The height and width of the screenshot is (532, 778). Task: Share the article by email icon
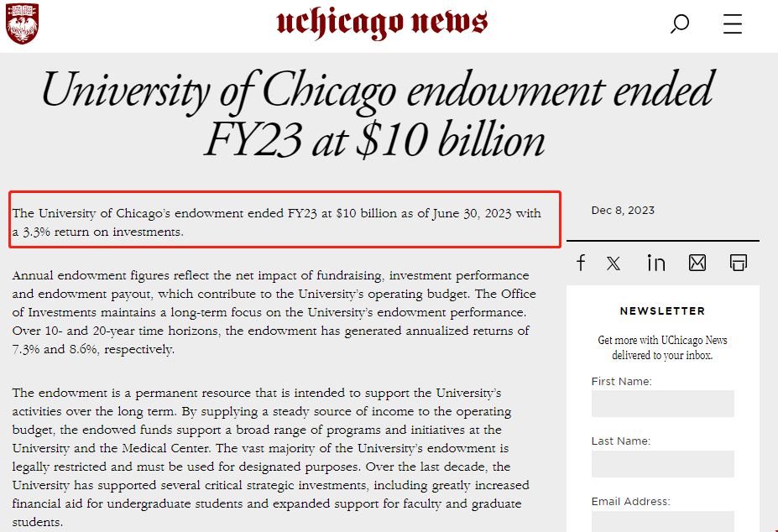click(697, 263)
